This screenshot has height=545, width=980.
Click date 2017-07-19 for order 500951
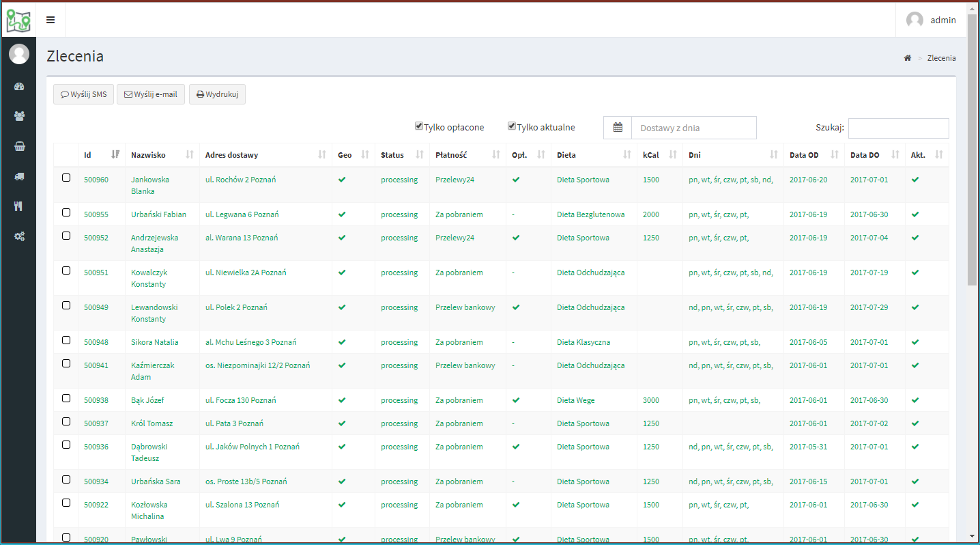click(x=869, y=272)
